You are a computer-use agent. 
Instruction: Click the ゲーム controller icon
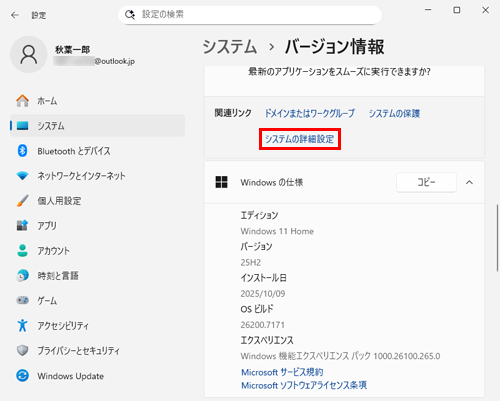(x=22, y=300)
